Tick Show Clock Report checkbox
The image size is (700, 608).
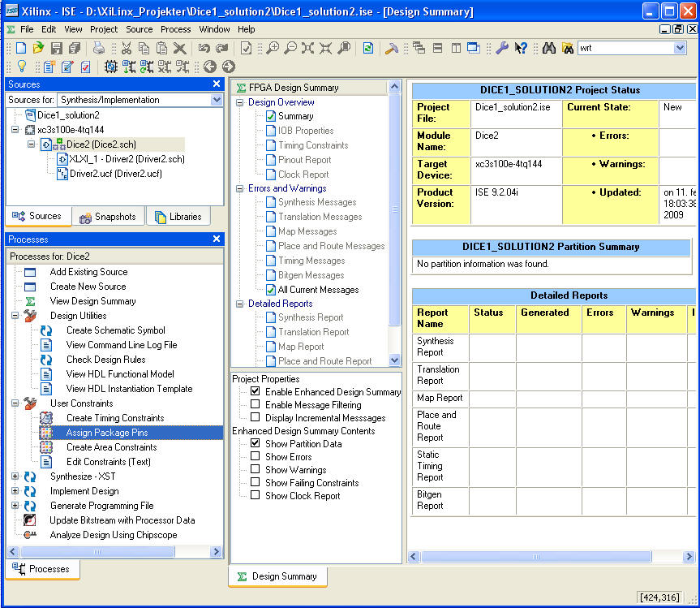click(x=255, y=494)
